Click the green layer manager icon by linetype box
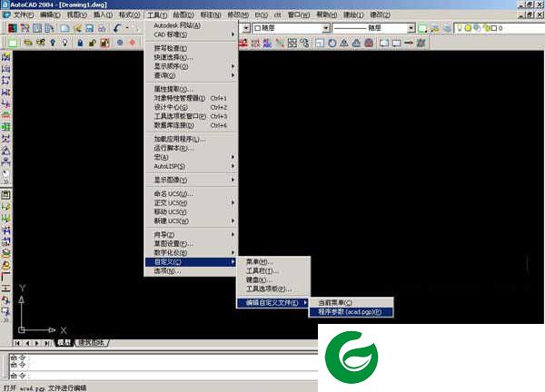 point(422,28)
